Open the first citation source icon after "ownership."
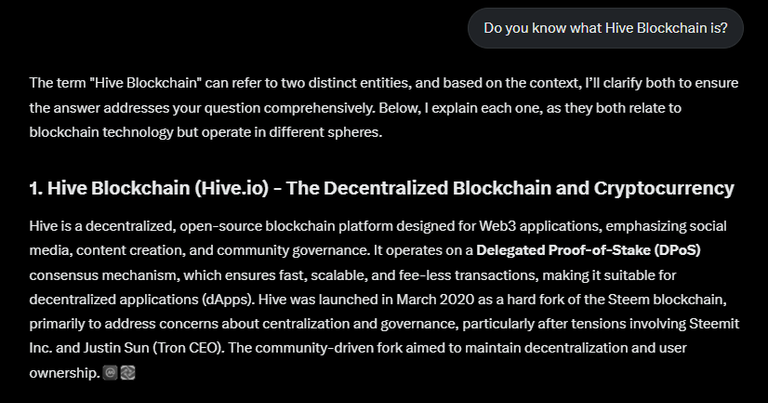 click(x=110, y=373)
